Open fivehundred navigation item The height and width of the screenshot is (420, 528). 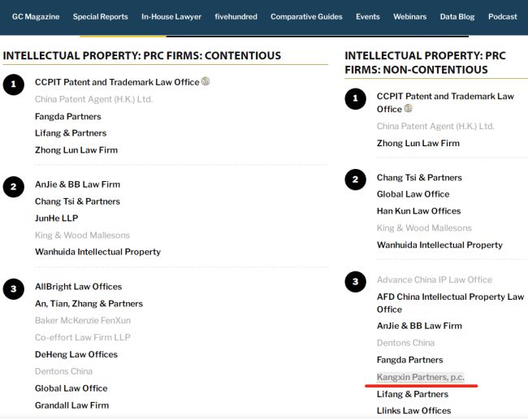(236, 16)
